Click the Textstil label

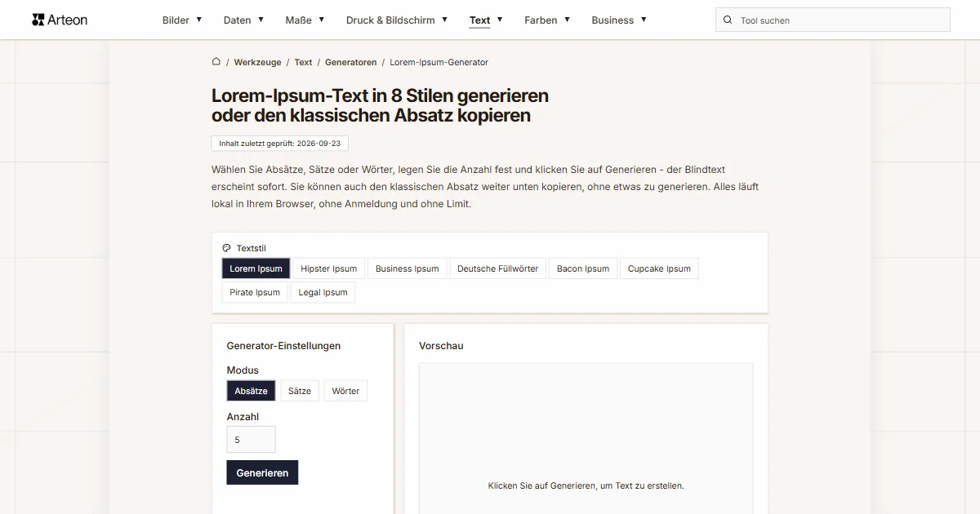(251, 248)
